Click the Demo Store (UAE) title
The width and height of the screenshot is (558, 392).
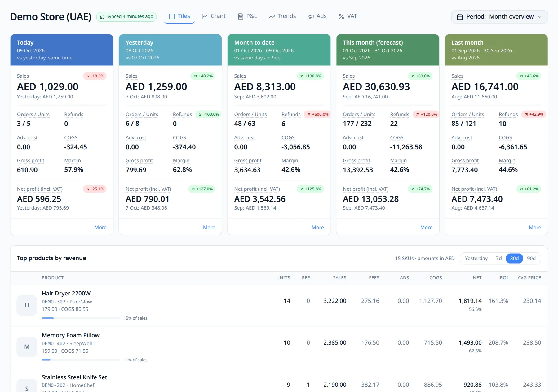point(51,17)
